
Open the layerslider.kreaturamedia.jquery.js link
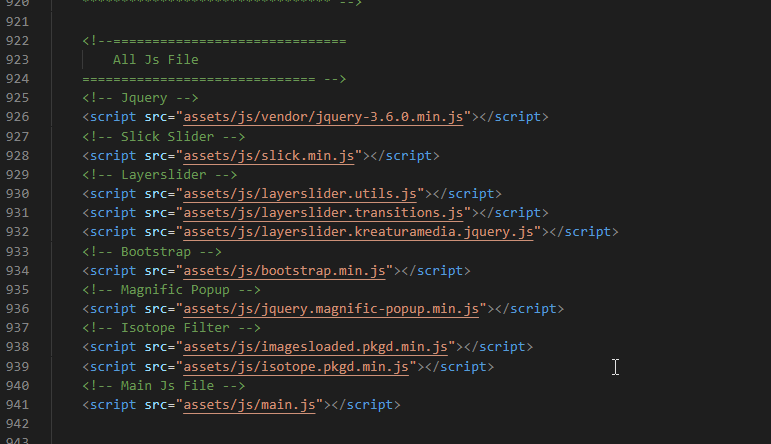pyautogui.click(x=359, y=232)
